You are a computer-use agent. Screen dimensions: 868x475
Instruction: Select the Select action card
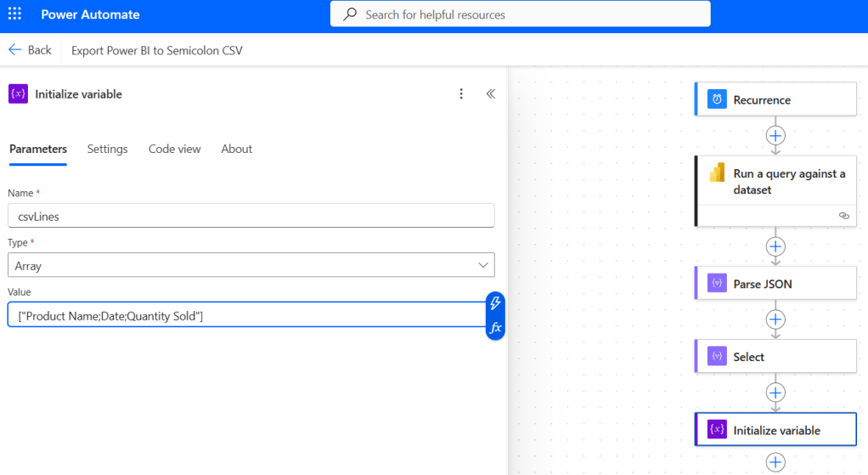775,357
